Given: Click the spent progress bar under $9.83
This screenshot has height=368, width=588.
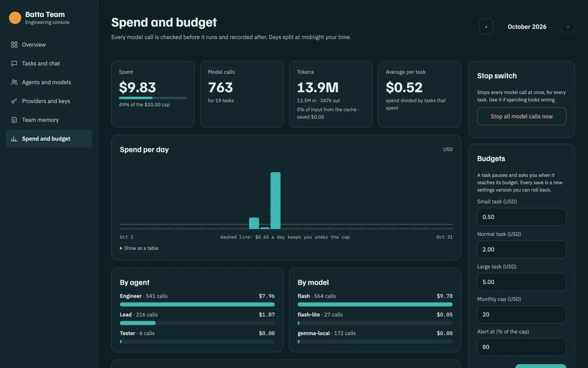Looking at the screenshot, I should 153,98.
